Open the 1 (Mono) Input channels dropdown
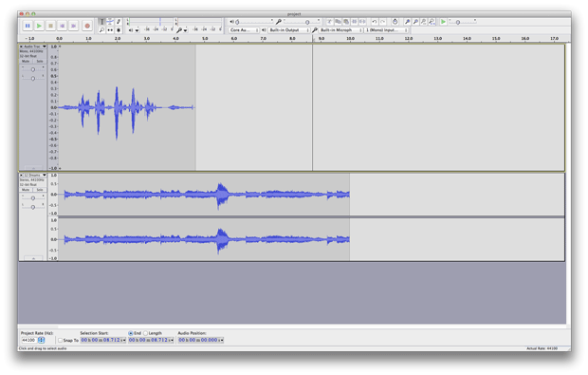588x375 pixels. pos(386,30)
